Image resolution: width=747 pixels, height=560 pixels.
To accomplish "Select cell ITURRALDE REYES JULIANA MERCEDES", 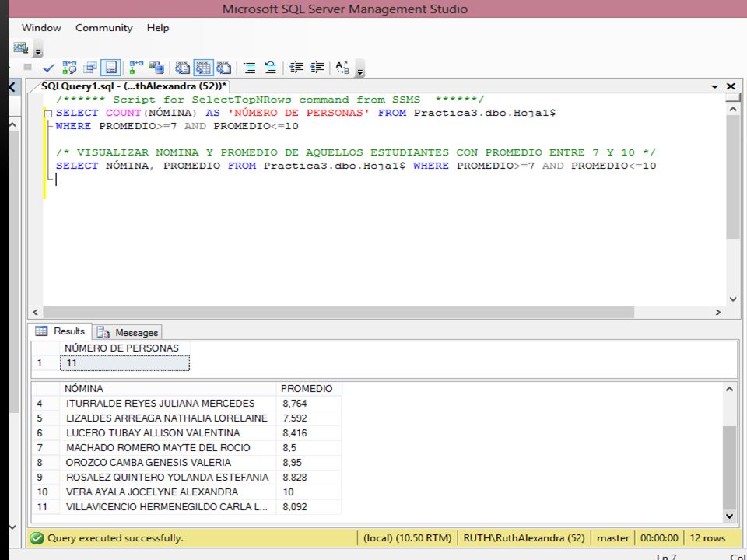I will pyautogui.click(x=168, y=404).
